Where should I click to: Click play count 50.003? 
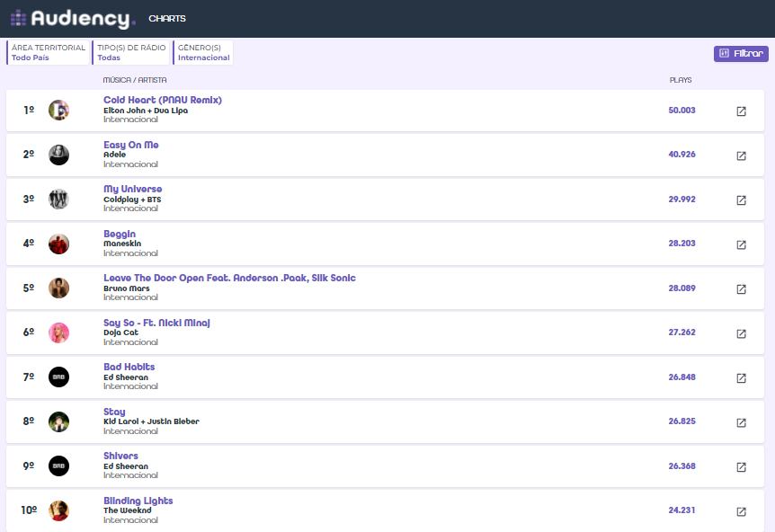681,111
